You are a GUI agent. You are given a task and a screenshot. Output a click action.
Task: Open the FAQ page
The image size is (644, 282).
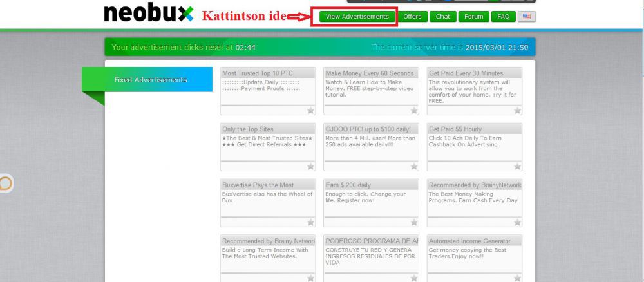pyautogui.click(x=503, y=17)
